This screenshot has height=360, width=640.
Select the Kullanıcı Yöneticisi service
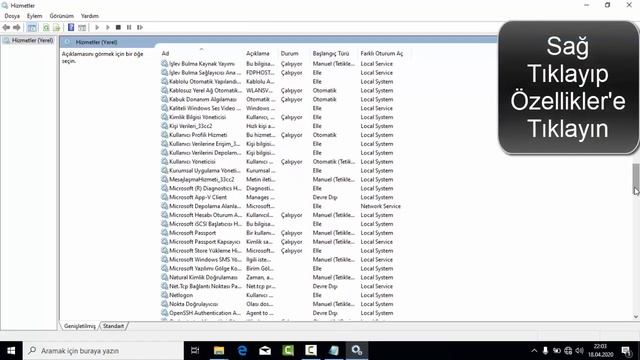tap(282, 162)
